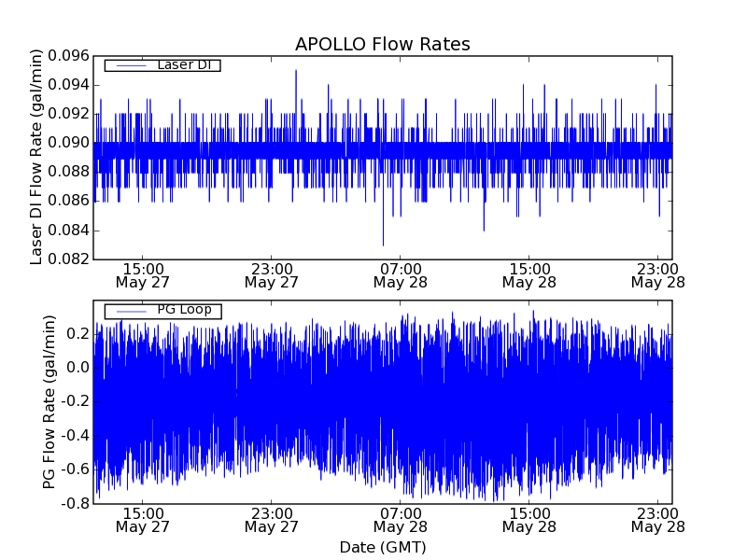The width and height of the screenshot is (747, 560).
Task: Click the 0.096 tick label on top plot
Action: point(67,56)
